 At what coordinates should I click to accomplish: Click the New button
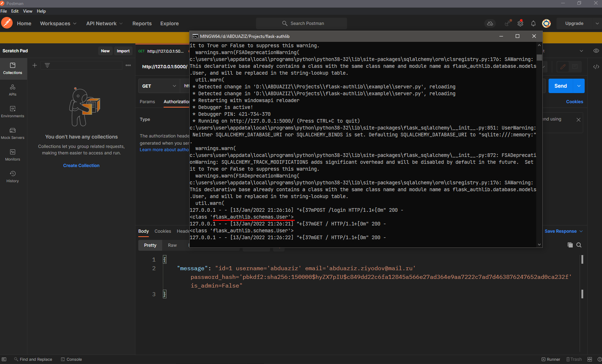coord(105,51)
